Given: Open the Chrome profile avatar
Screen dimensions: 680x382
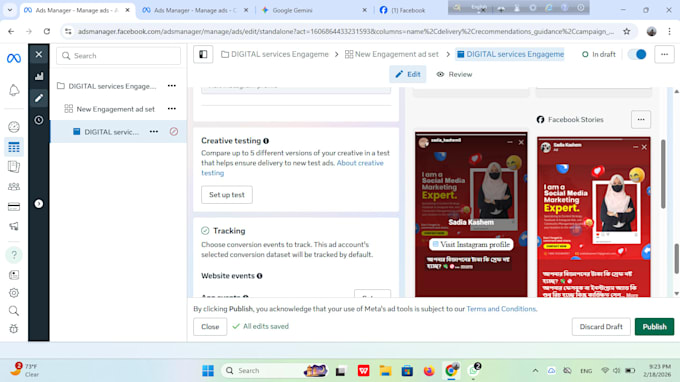Looking at the screenshot, I should 651,31.
